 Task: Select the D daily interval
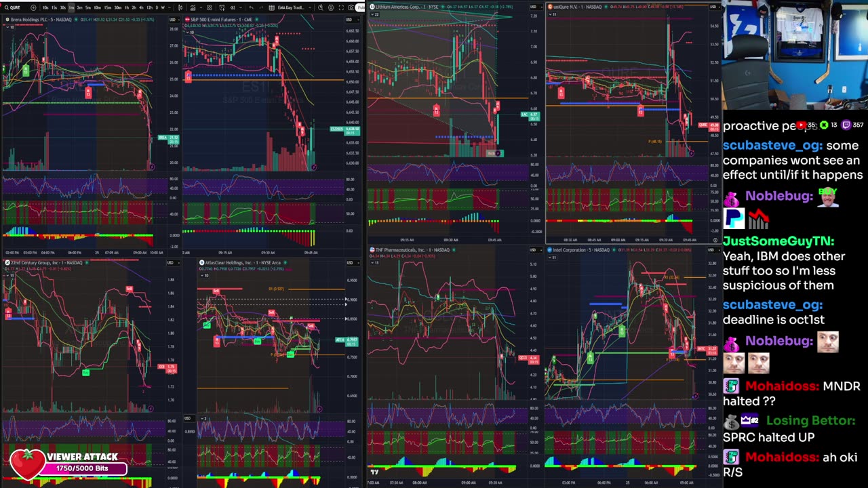pos(157,7)
